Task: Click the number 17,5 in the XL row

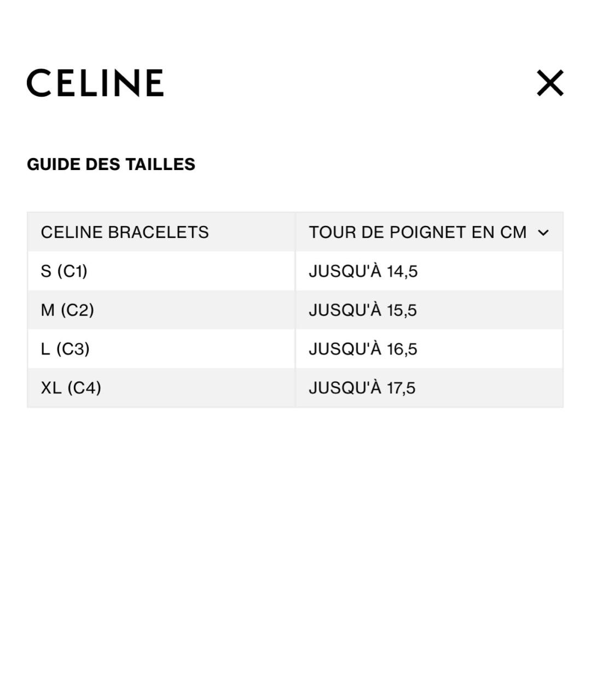Action: [x=401, y=388]
